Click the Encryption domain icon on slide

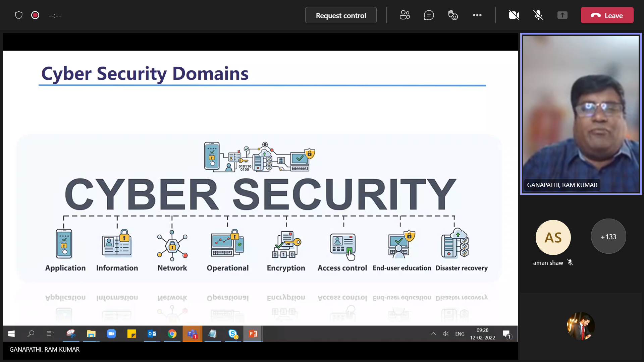tap(286, 244)
